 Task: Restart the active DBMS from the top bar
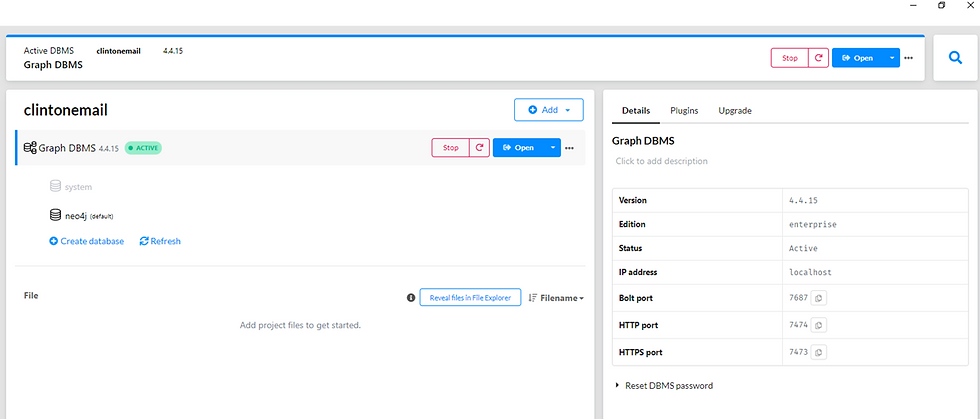coord(818,58)
